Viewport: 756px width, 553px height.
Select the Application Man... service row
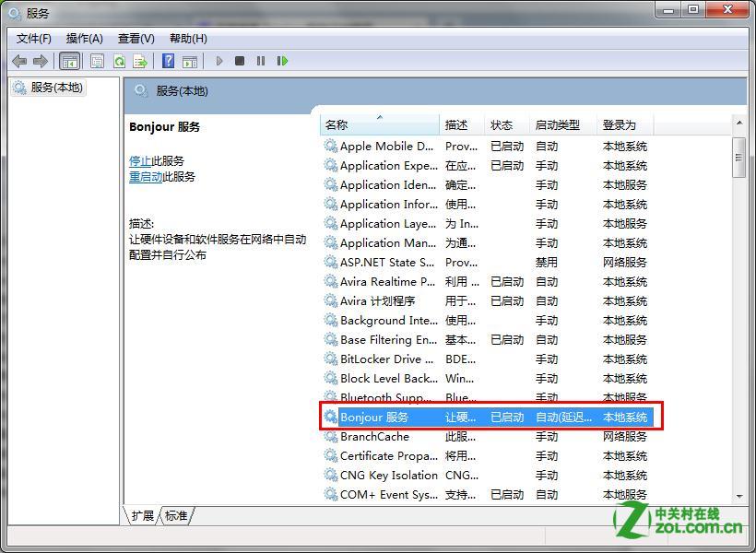pos(487,243)
